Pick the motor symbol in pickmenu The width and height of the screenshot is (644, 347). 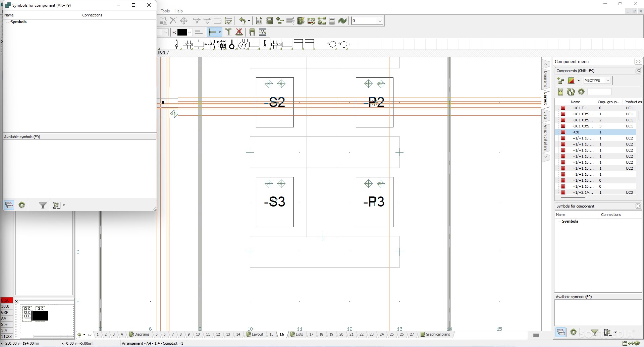[x=243, y=45]
